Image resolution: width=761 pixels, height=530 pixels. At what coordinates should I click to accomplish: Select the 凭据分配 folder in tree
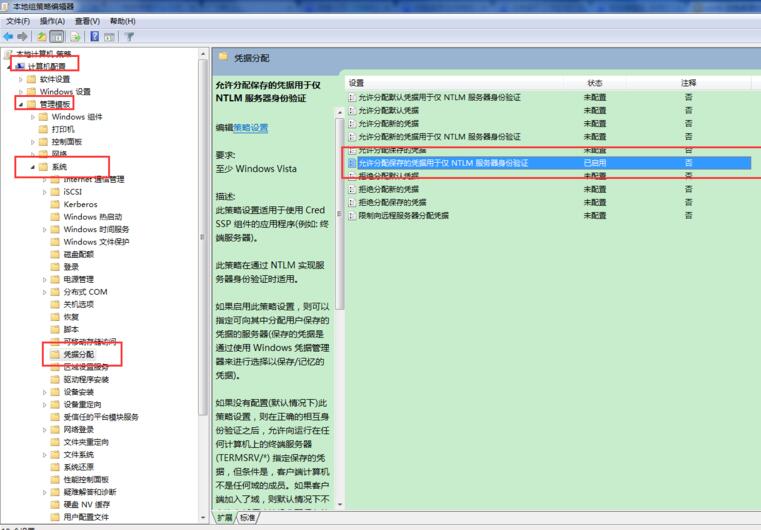(78, 354)
